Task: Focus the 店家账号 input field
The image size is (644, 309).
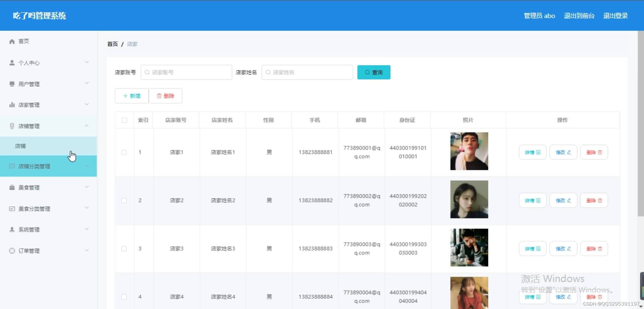Action: tap(186, 72)
